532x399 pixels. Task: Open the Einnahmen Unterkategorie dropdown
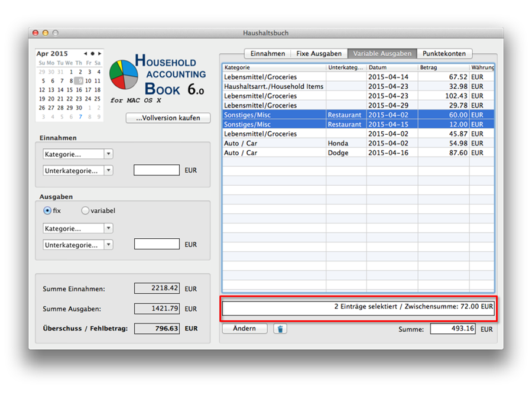[x=77, y=170]
